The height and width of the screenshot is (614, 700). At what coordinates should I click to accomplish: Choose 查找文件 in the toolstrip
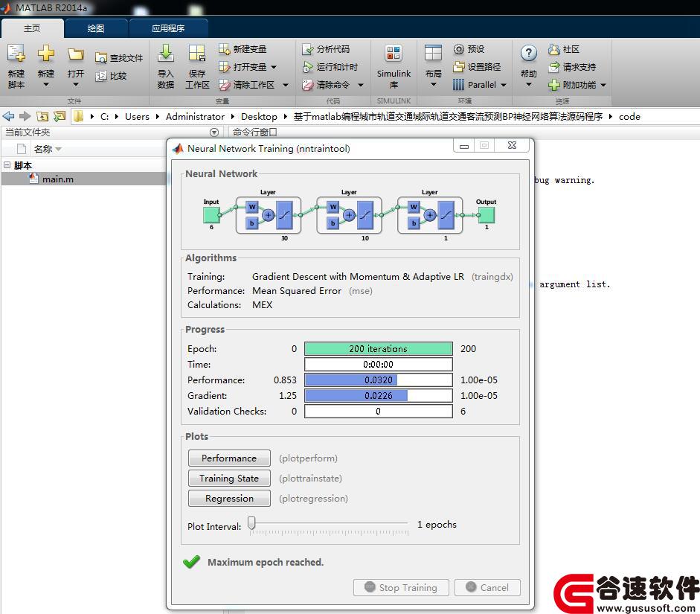(x=119, y=58)
